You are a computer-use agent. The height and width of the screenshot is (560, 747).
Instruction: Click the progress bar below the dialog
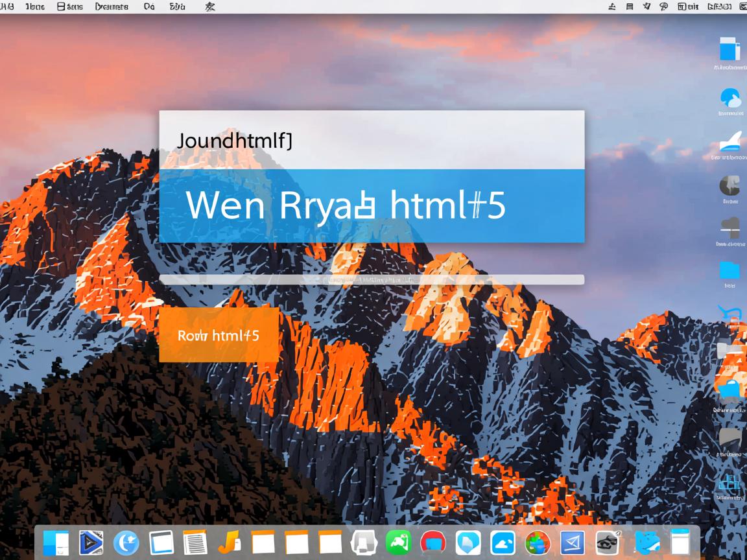[372, 279]
